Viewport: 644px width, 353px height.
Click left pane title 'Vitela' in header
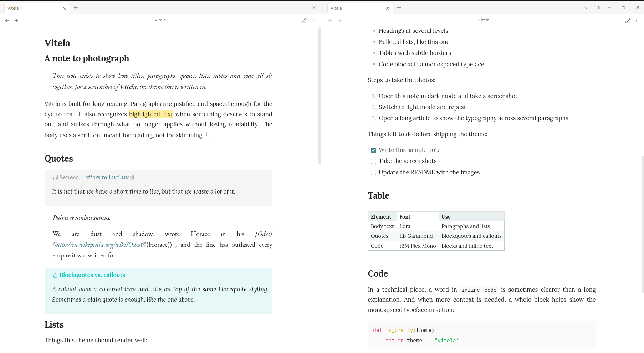(x=160, y=20)
